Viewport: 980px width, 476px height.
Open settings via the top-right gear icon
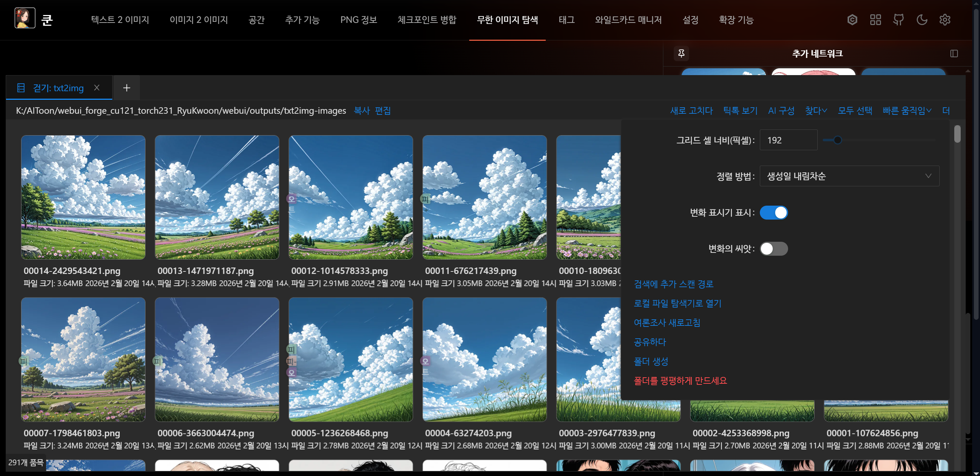(x=945, y=20)
